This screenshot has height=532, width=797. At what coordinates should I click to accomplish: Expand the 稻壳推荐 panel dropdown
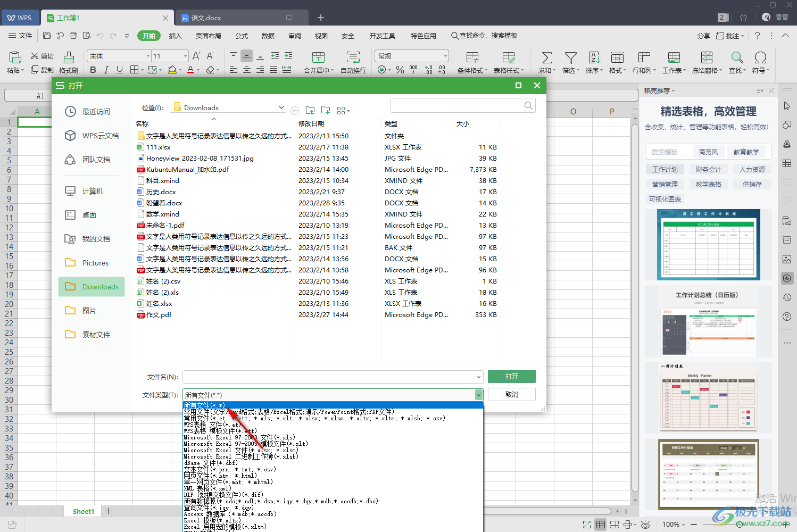[x=673, y=91]
